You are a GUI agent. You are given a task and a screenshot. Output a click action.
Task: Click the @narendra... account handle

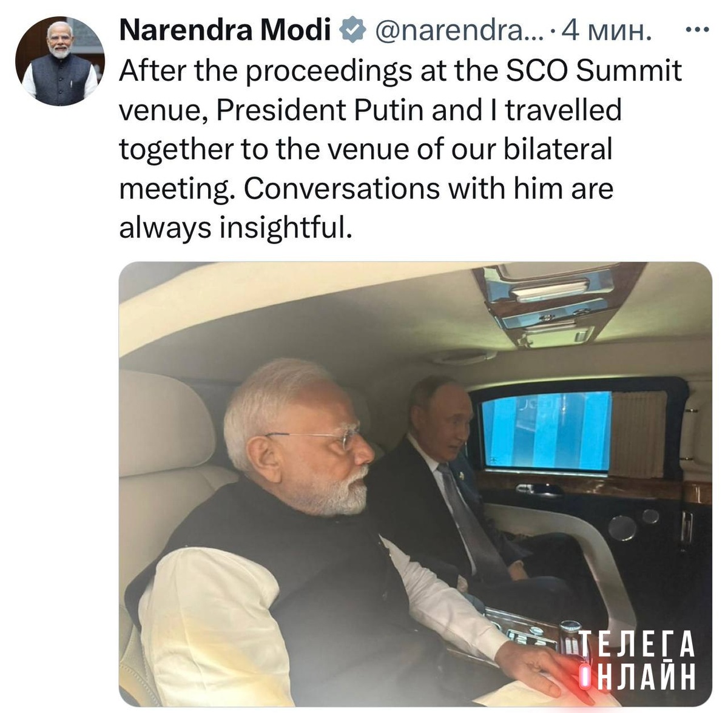point(459,30)
